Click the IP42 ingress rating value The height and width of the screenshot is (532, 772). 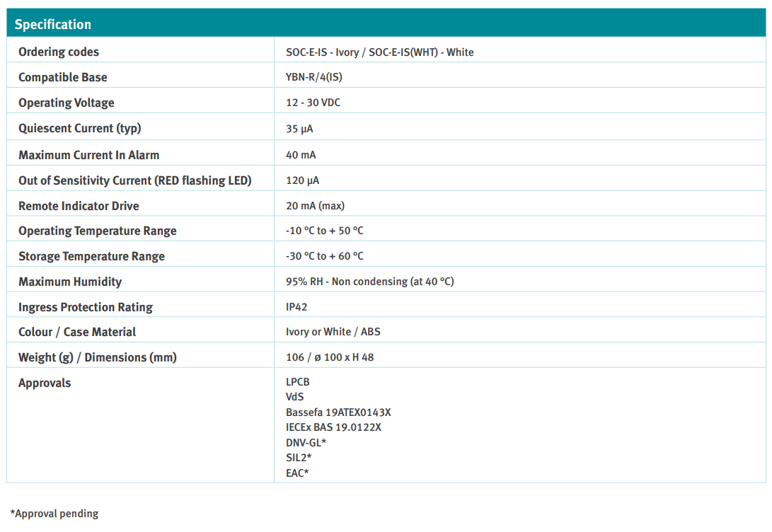click(296, 307)
